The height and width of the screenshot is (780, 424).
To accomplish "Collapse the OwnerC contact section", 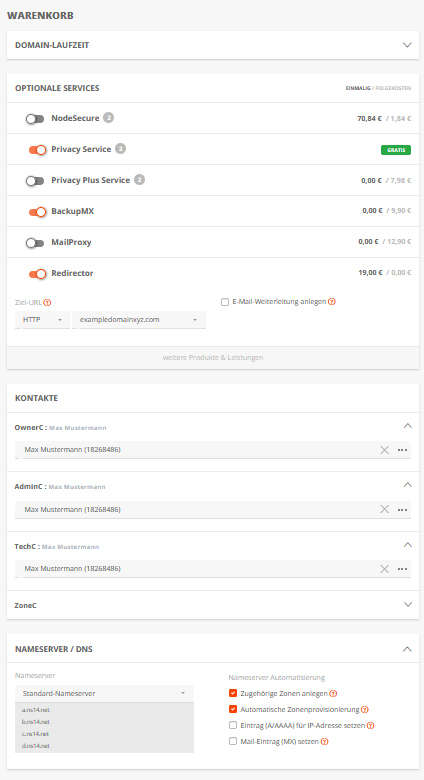I will [408, 426].
